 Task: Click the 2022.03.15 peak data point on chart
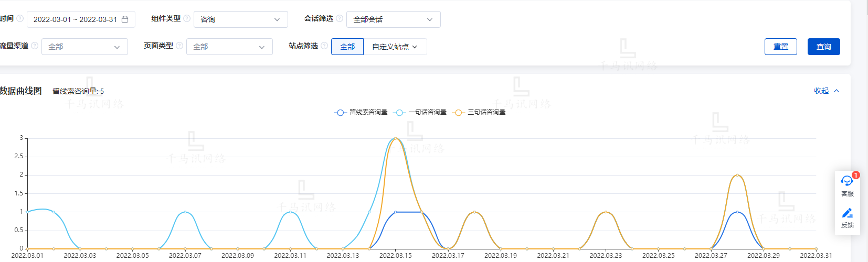click(396, 138)
